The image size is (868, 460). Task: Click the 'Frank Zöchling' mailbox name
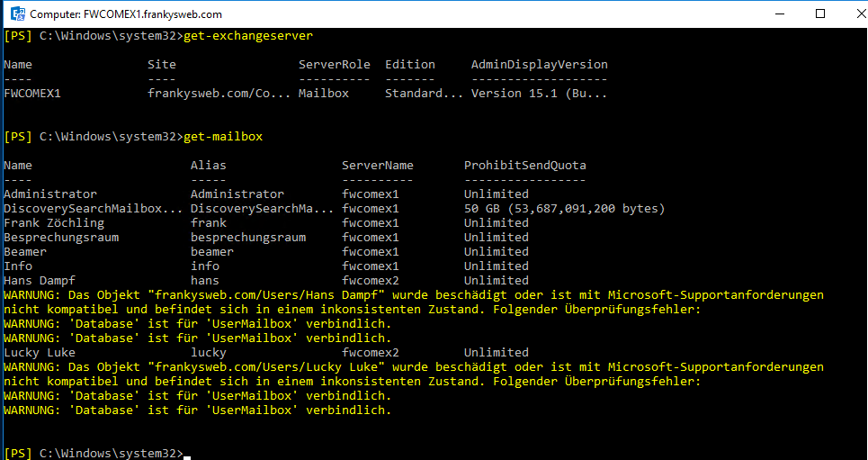click(x=53, y=223)
